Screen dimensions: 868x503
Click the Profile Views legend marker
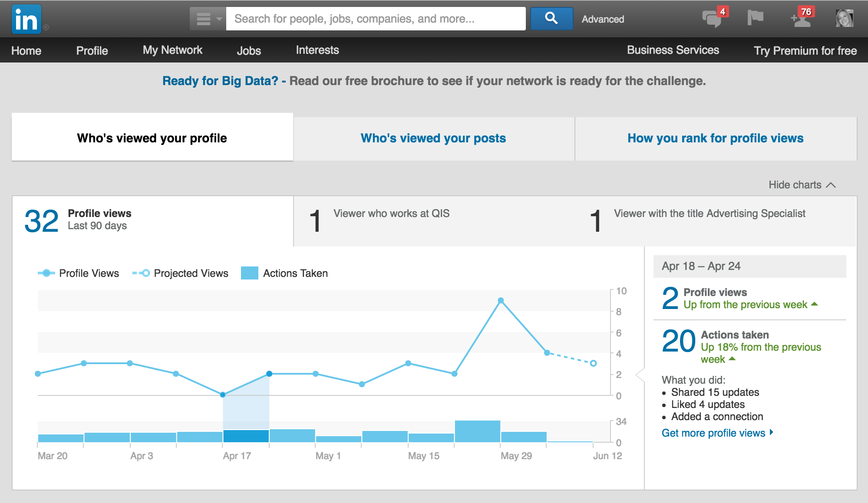click(46, 273)
